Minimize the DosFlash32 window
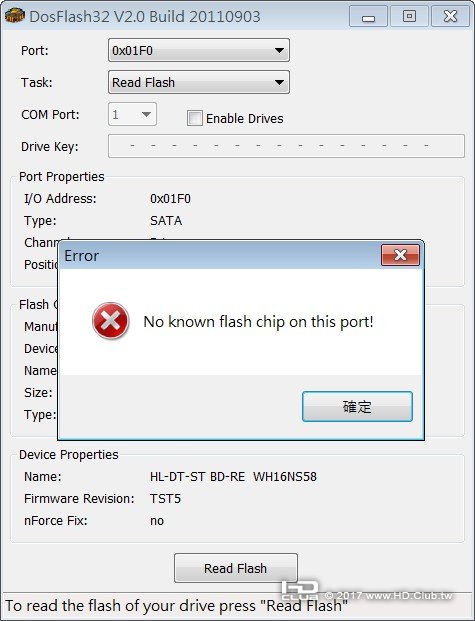475x621 pixels. pyautogui.click(x=368, y=17)
